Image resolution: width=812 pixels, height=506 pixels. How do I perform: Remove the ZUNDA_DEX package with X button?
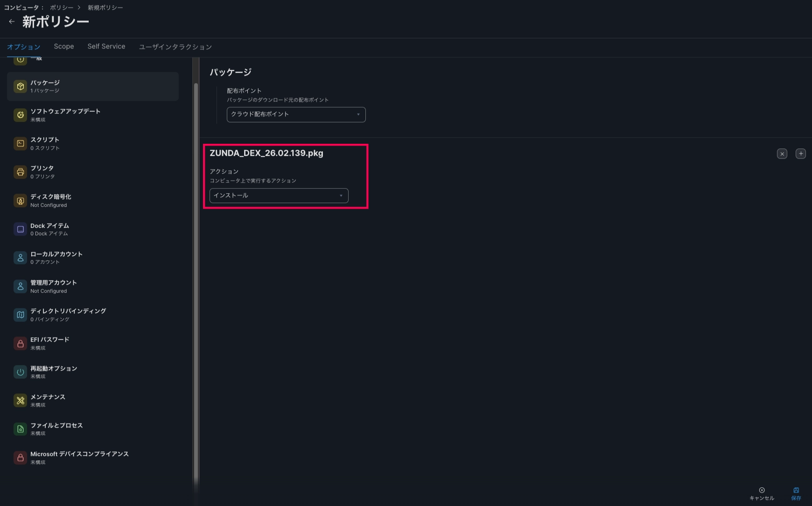tap(782, 154)
